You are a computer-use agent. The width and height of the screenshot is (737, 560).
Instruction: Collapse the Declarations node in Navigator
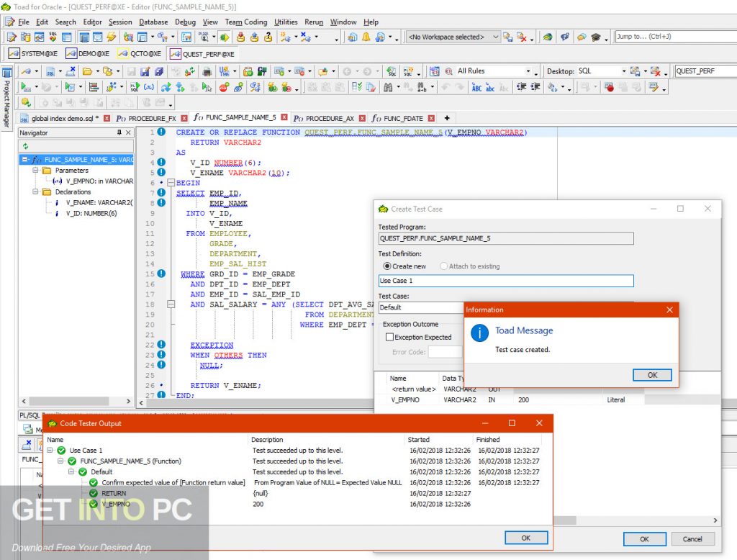[36, 192]
